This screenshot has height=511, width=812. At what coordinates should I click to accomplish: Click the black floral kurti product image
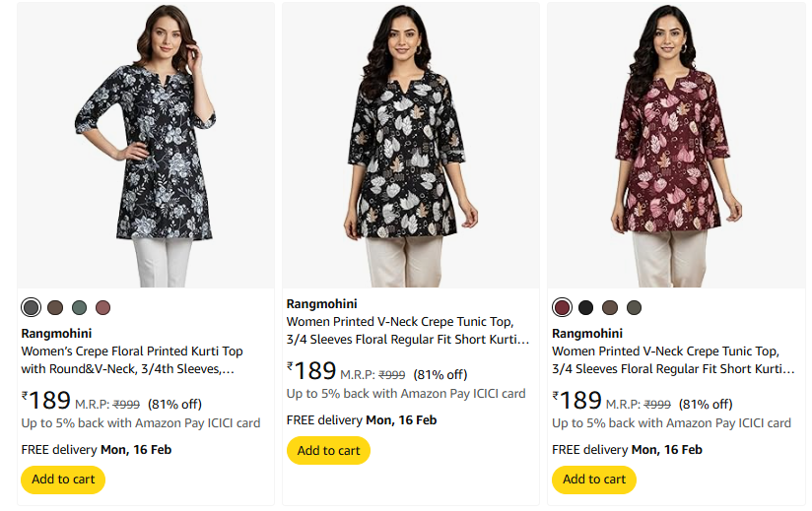tap(146, 145)
